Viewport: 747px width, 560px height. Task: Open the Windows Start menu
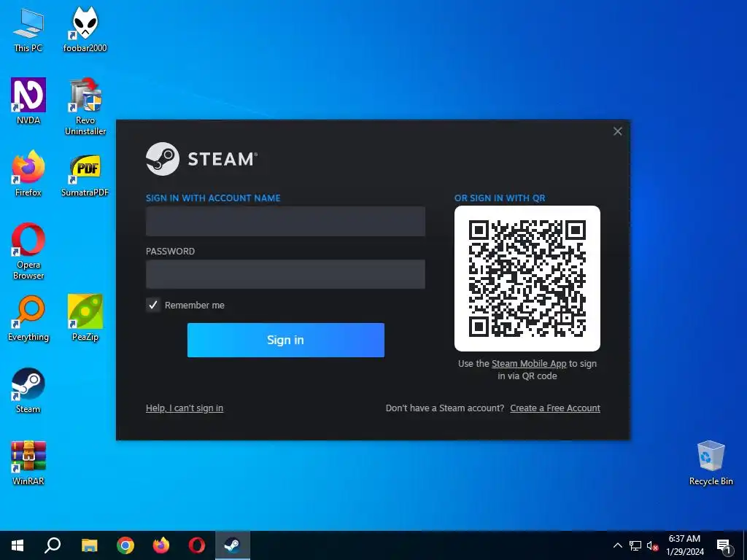(18, 545)
